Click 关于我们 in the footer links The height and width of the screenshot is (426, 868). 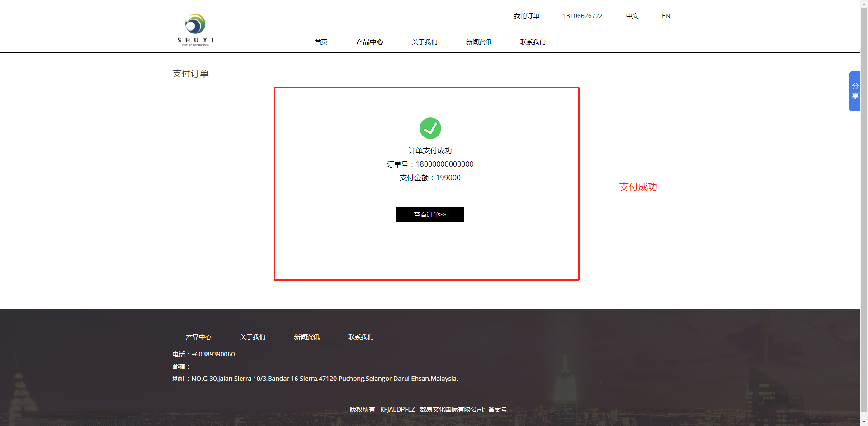pos(253,337)
